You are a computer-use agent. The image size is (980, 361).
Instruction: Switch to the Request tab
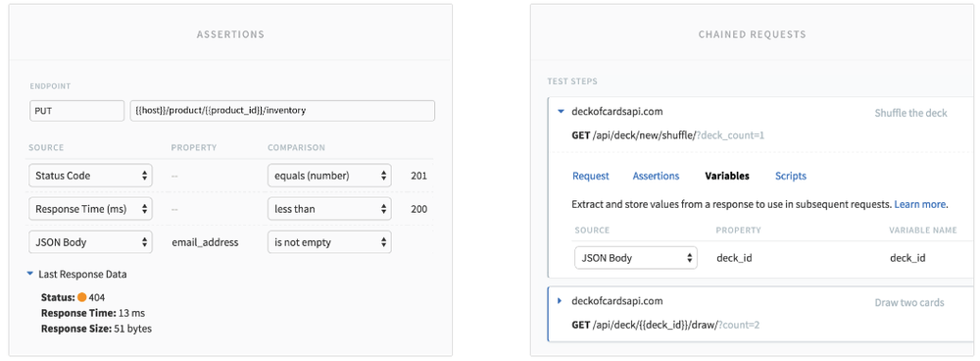coord(591,176)
